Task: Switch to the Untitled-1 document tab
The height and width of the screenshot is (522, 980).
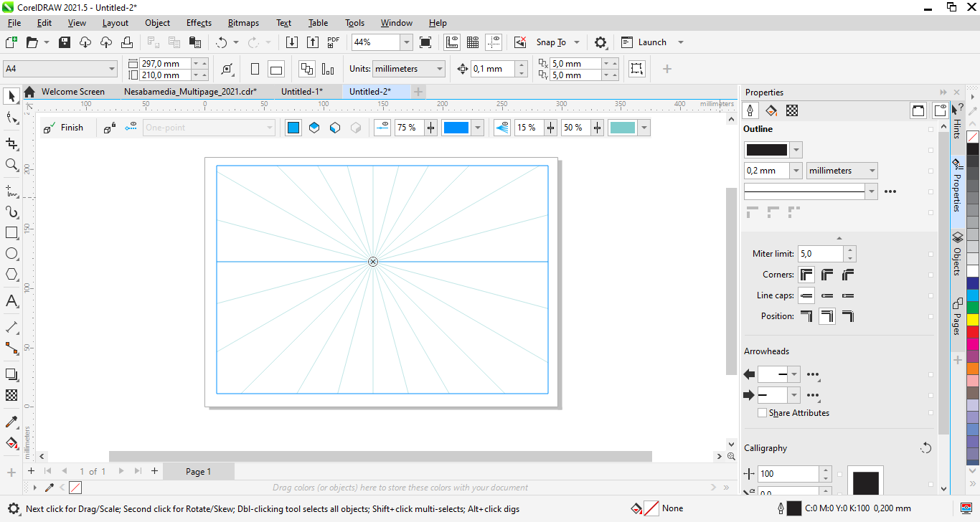Action: [x=301, y=92]
